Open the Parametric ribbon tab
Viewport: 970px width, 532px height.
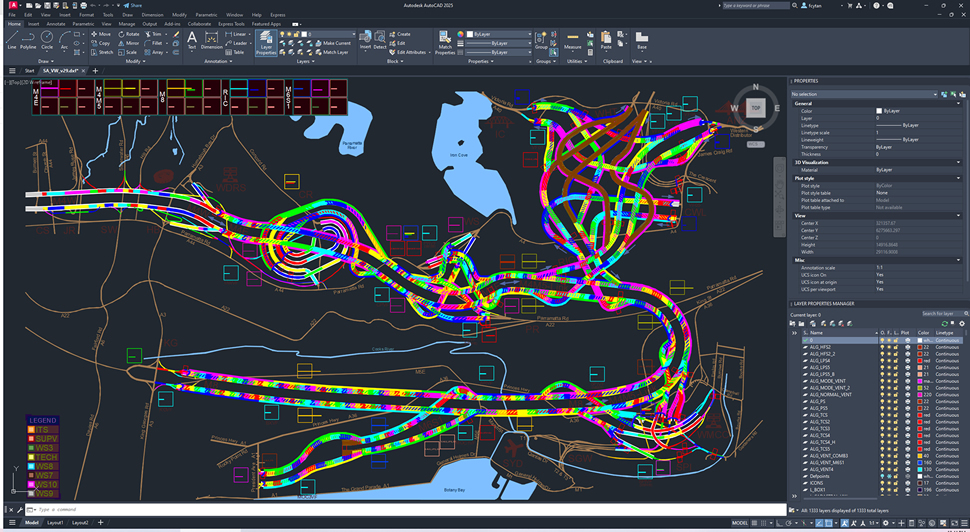(84, 24)
